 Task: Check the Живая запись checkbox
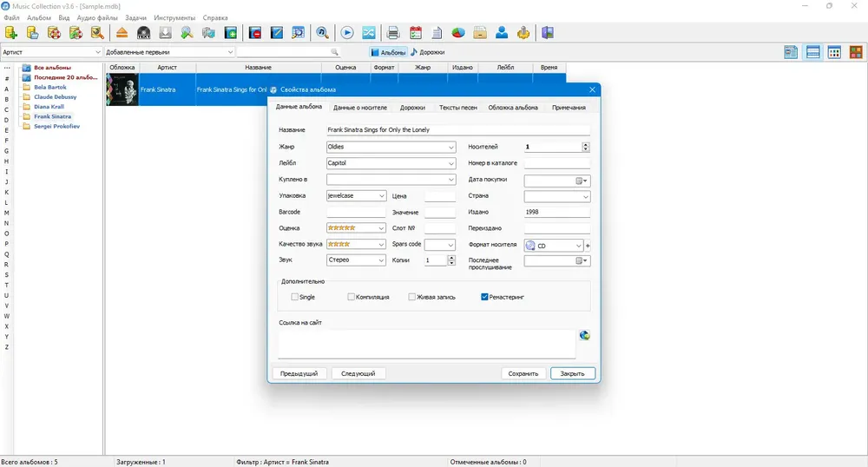411,297
